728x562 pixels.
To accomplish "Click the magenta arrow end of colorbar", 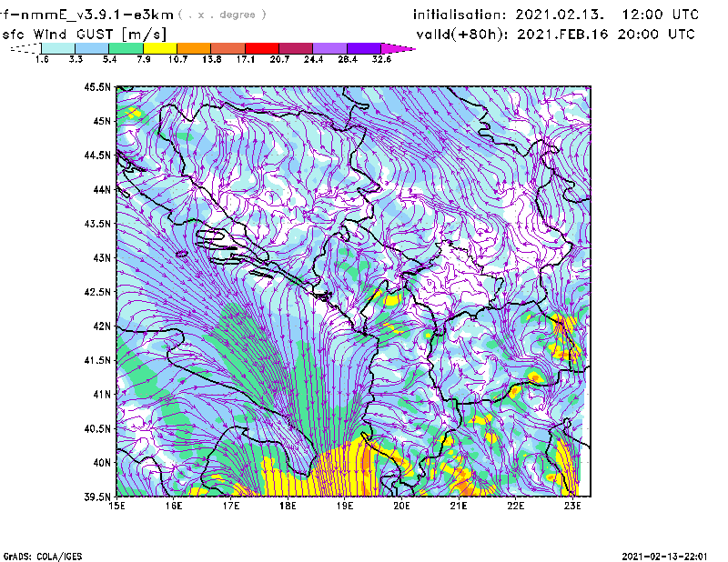I will 398,48.
